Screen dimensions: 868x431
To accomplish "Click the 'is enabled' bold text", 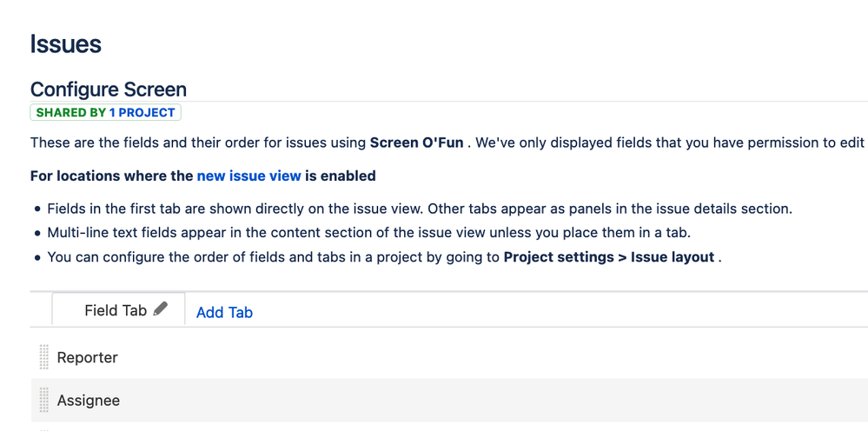I will [341, 176].
